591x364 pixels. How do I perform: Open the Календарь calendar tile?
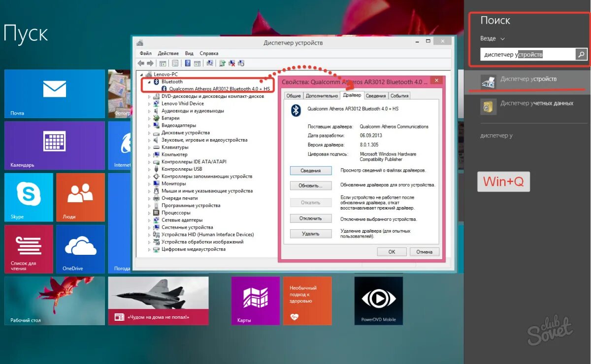[55, 146]
